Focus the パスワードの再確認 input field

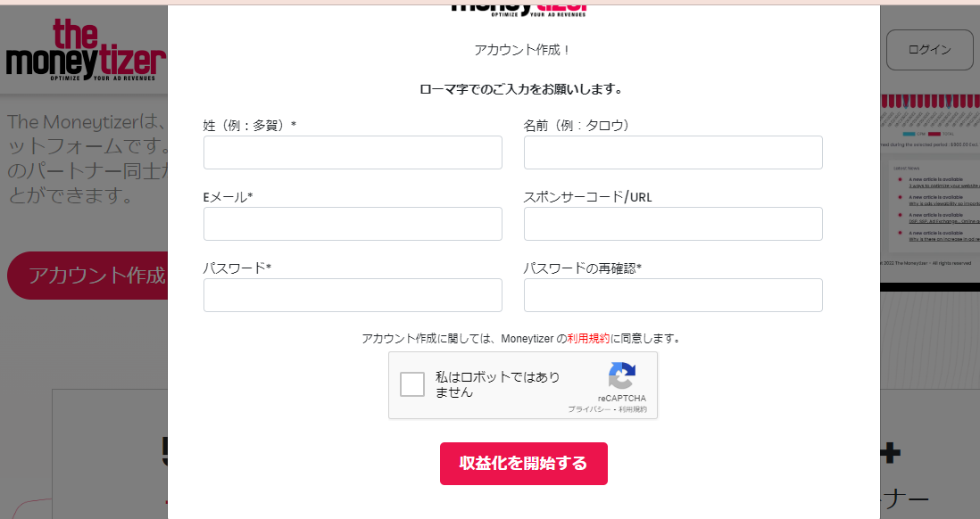(673, 295)
